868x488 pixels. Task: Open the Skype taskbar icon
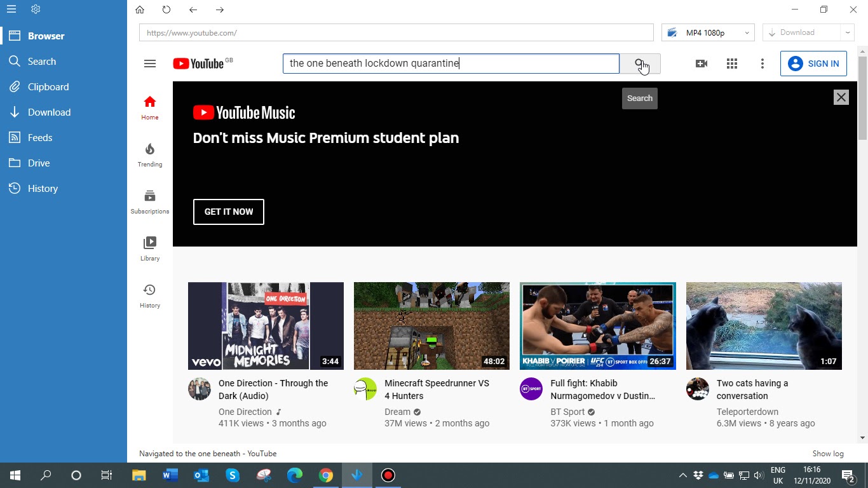[232, 475]
